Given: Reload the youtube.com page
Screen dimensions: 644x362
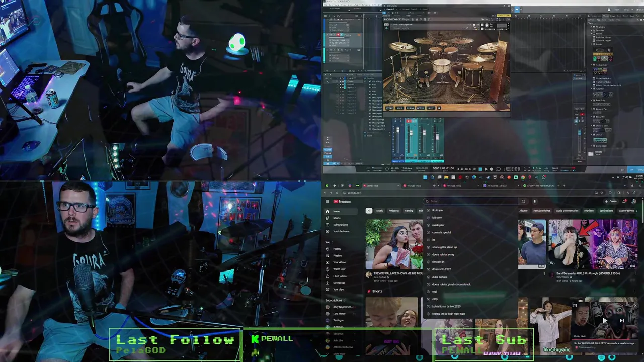Looking at the screenshot, I should coord(337,193).
